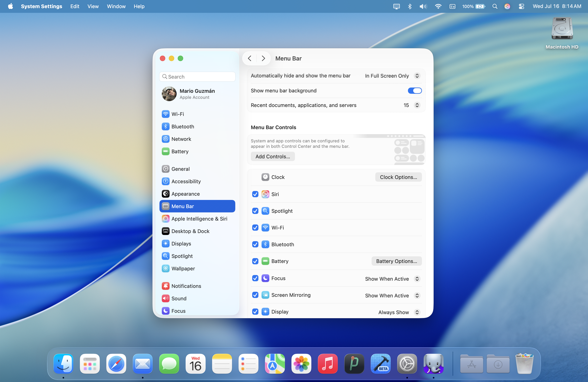Open Clock Options…
The width and height of the screenshot is (588, 382).
point(398,177)
